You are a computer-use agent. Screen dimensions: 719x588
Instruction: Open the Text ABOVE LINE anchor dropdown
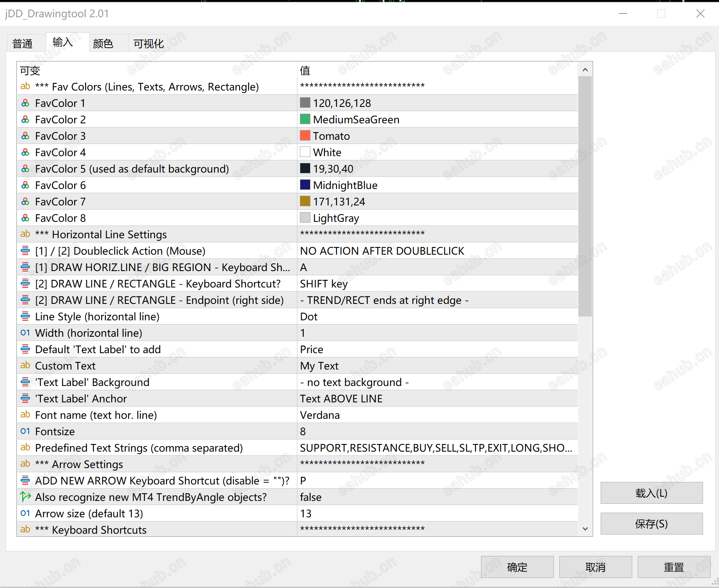438,399
